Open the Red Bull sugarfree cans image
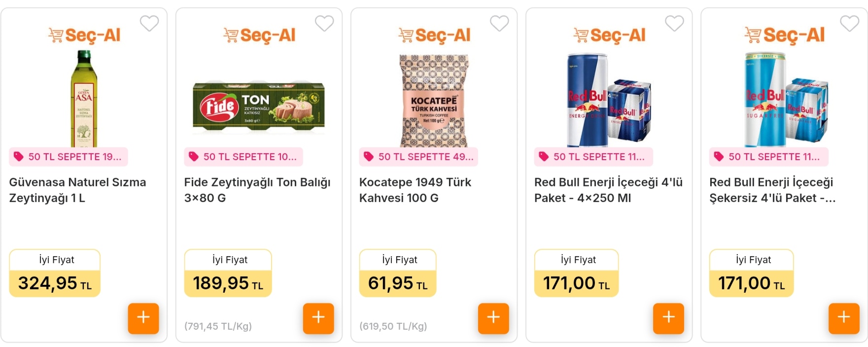 786,100
